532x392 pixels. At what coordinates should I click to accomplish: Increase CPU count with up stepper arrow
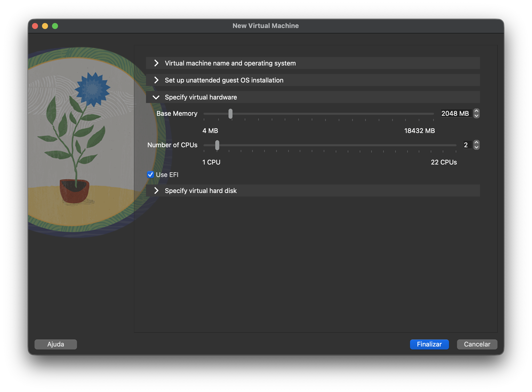476,142
